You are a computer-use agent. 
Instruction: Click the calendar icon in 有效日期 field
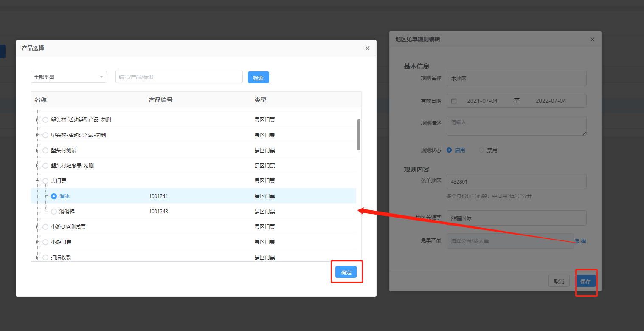click(x=454, y=101)
